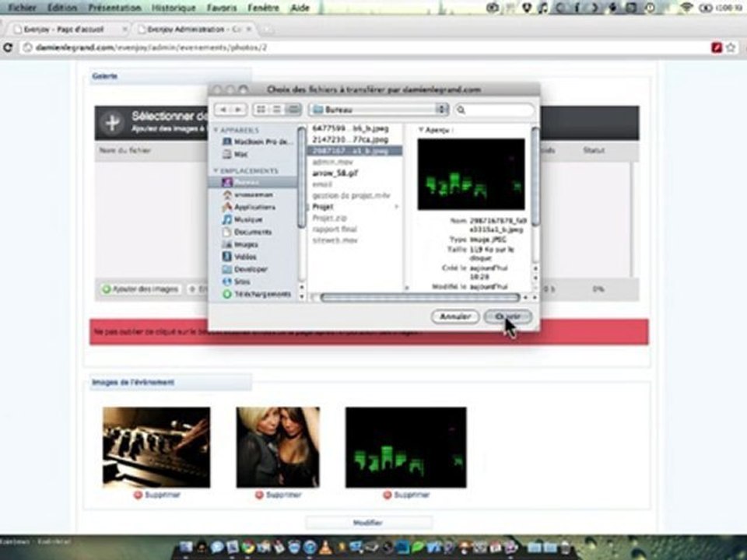
Task: Go back with the dialog's left arrow
Action: tap(223, 110)
